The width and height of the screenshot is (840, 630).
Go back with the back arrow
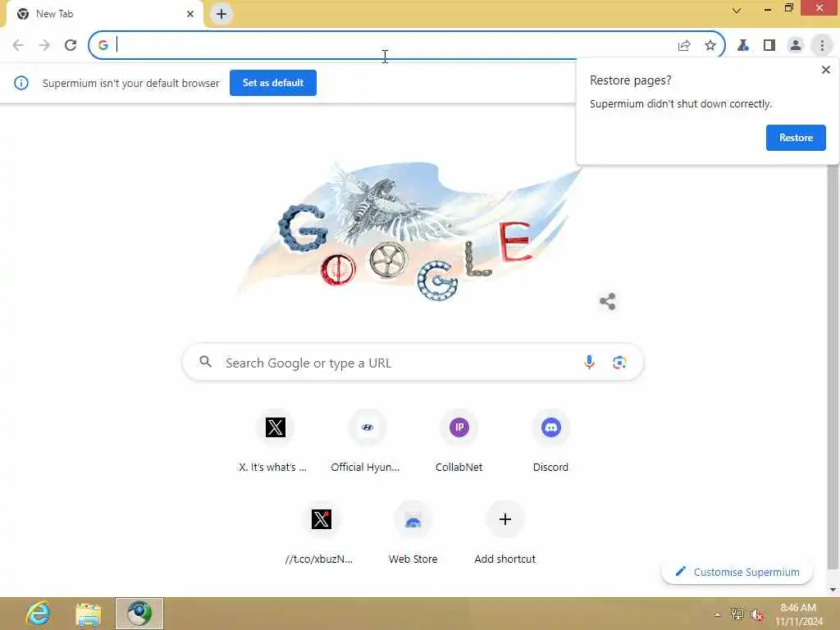[x=18, y=45]
